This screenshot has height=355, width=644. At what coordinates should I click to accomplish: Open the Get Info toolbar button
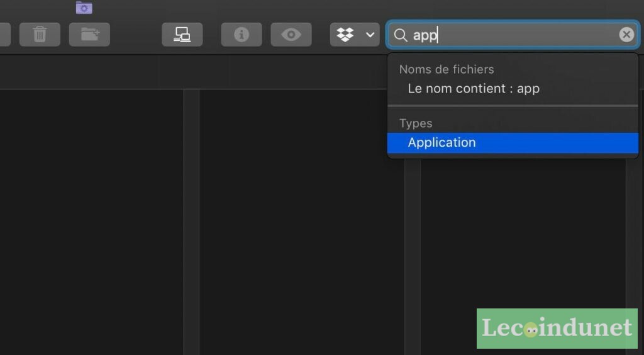click(x=241, y=35)
